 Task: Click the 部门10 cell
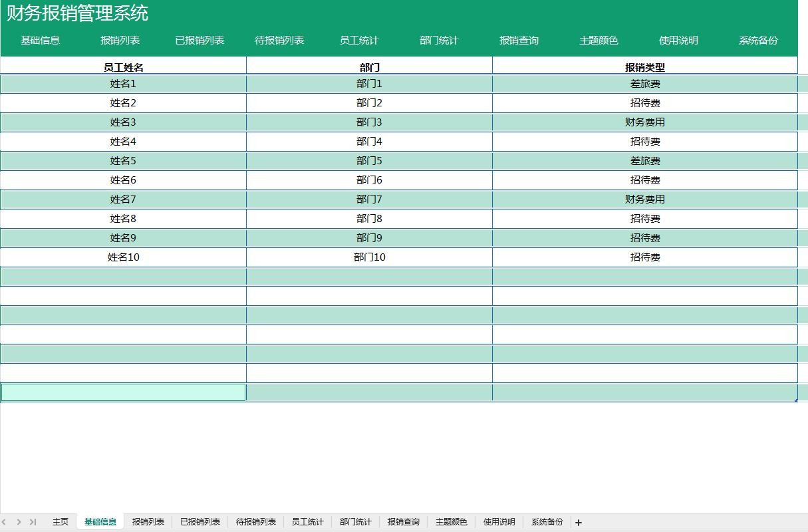369,257
